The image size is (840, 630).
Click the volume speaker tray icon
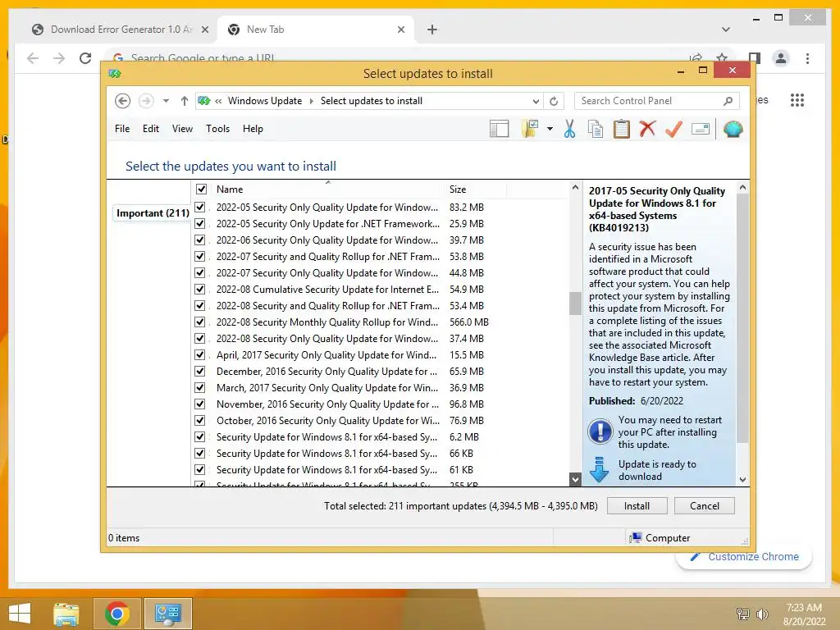click(x=762, y=614)
